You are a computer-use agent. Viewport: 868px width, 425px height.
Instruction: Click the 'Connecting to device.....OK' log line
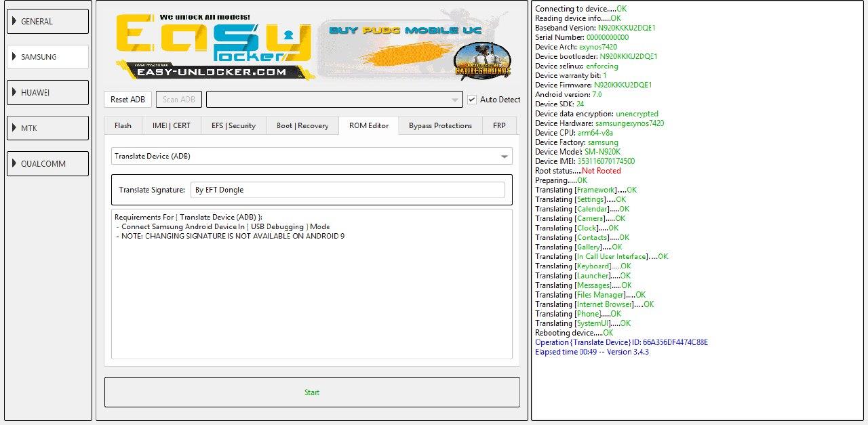tap(580, 9)
